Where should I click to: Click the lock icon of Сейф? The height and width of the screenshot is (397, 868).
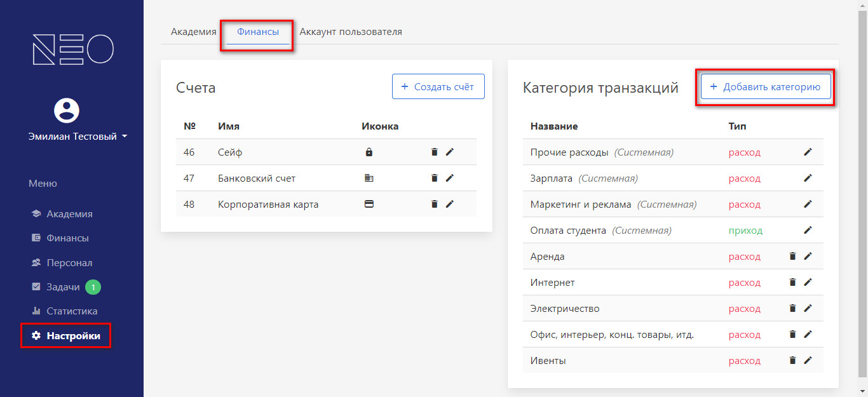(369, 152)
